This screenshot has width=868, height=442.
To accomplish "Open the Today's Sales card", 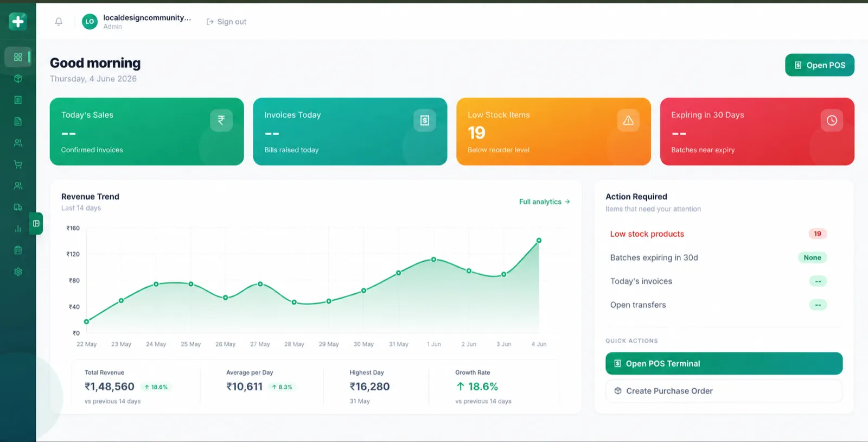I will (146, 131).
